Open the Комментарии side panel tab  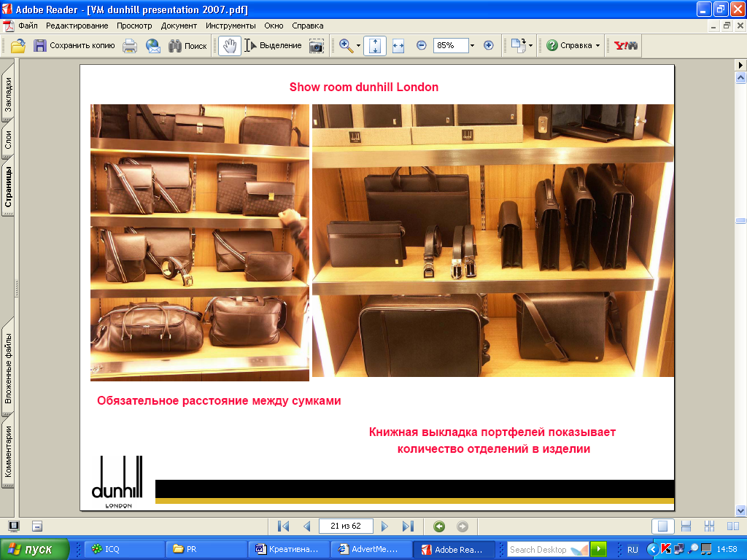(7, 451)
